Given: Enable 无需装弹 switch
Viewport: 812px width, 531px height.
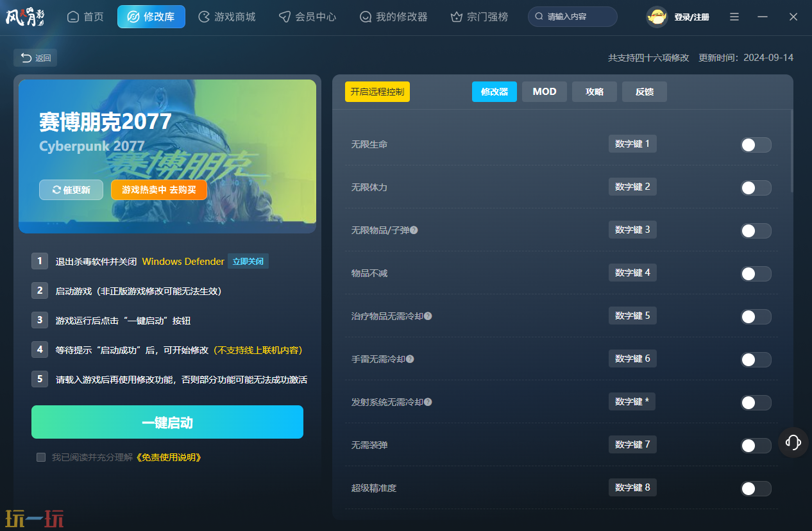Looking at the screenshot, I should point(756,446).
